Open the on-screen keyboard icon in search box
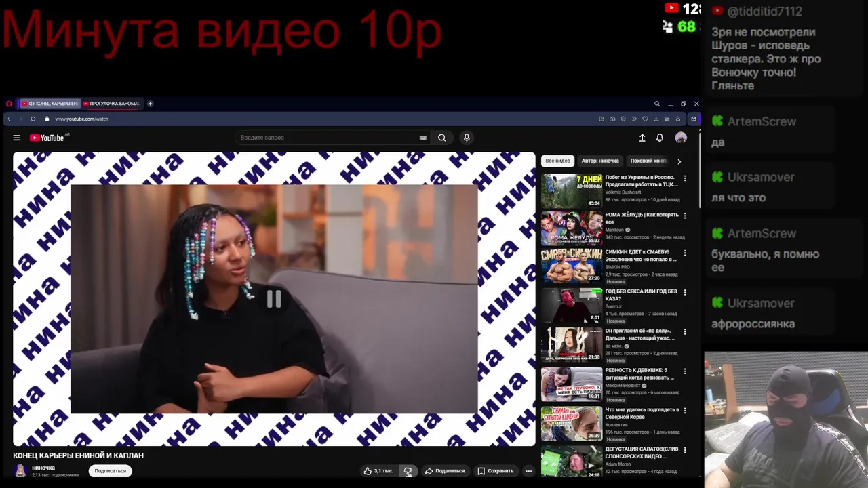This screenshot has width=868, height=488. (423, 138)
